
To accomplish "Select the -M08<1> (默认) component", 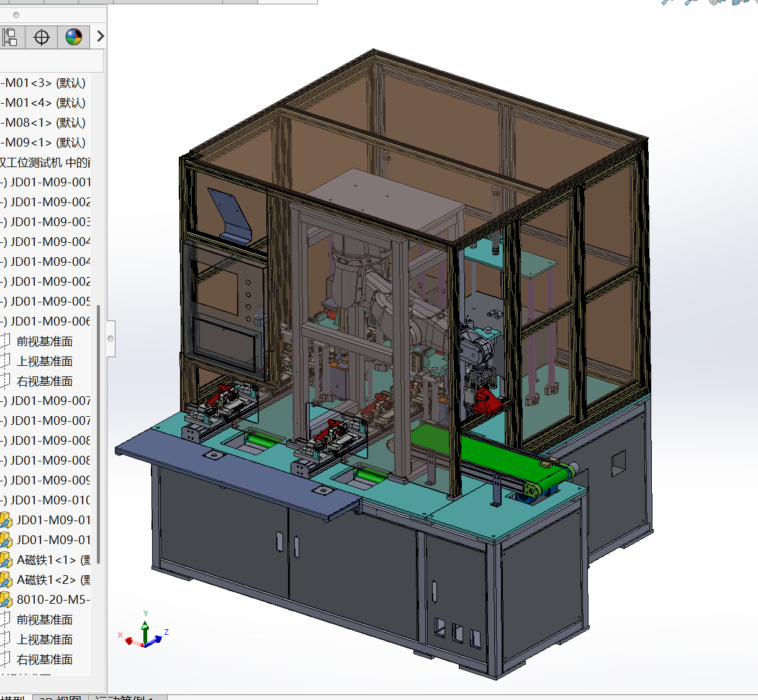I will [x=43, y=123].
